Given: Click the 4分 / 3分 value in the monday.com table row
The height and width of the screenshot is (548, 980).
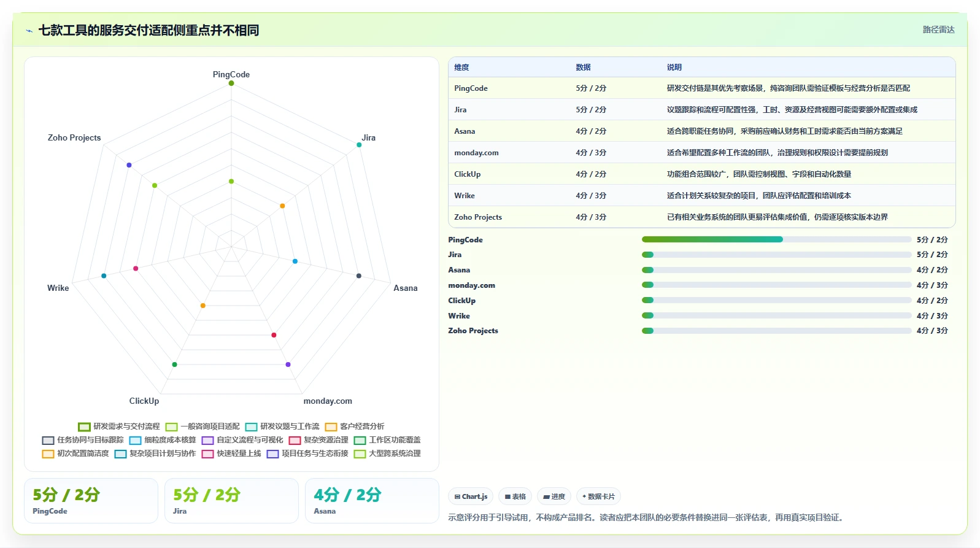Looking at the screenshot, I should click(591, 153).
